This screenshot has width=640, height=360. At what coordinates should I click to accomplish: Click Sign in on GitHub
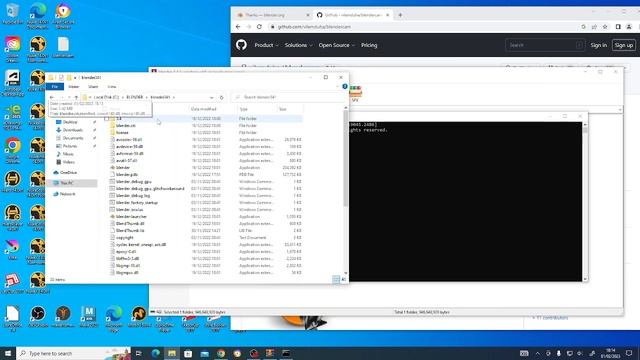pos(598,45)
